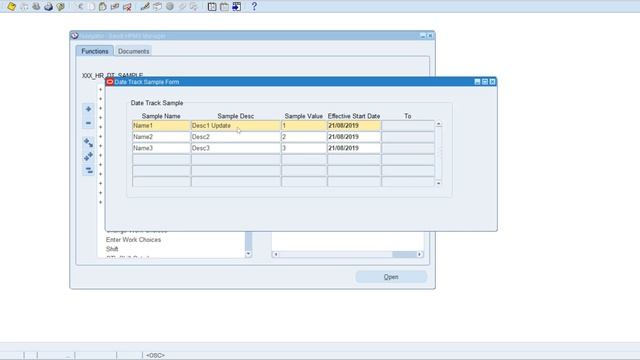
Task: Click the <OSC> status bar indicator
Action: coord(155,356)
